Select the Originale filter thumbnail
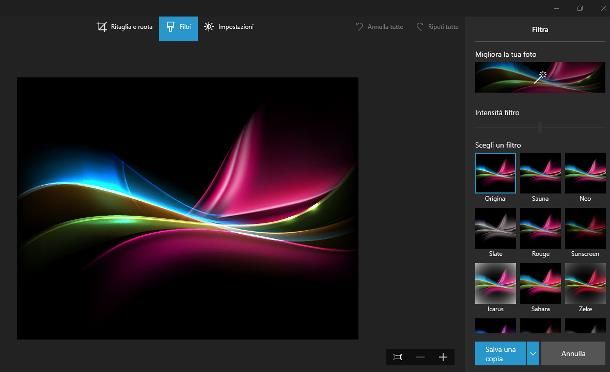 [495, 173]
